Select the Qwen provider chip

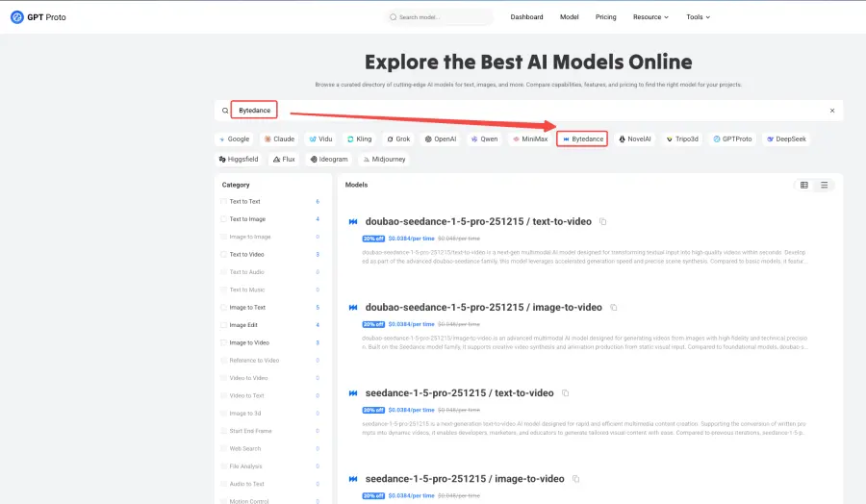[x=484, y=139]
